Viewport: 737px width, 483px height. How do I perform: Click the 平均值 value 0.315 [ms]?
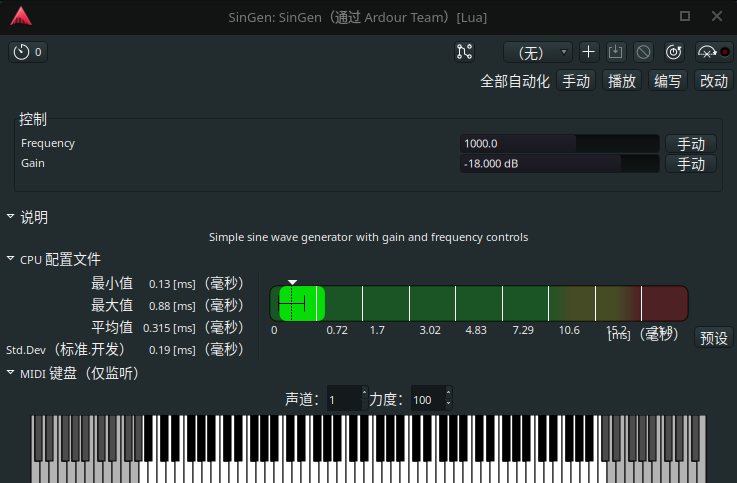tap(169, 327)
